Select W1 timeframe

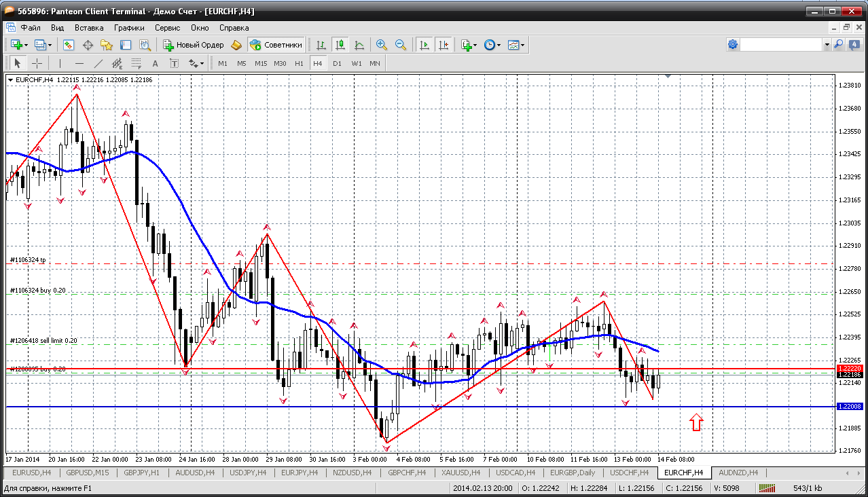pyautogui.click(x=357, y=63)
